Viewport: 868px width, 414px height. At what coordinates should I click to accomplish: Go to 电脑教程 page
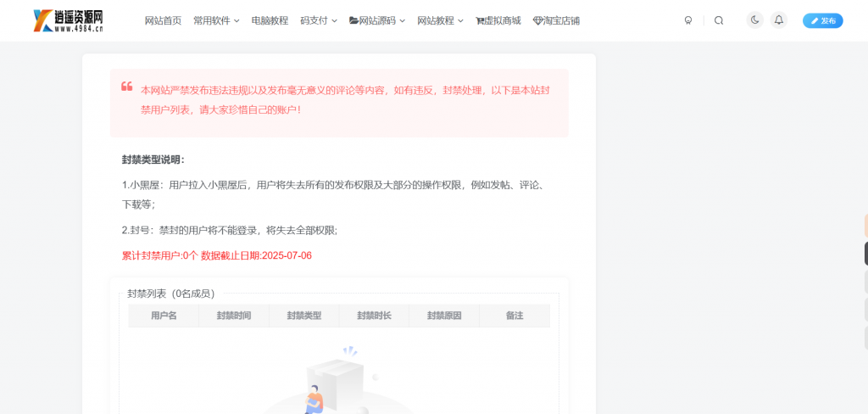click(x=270, y=20)
